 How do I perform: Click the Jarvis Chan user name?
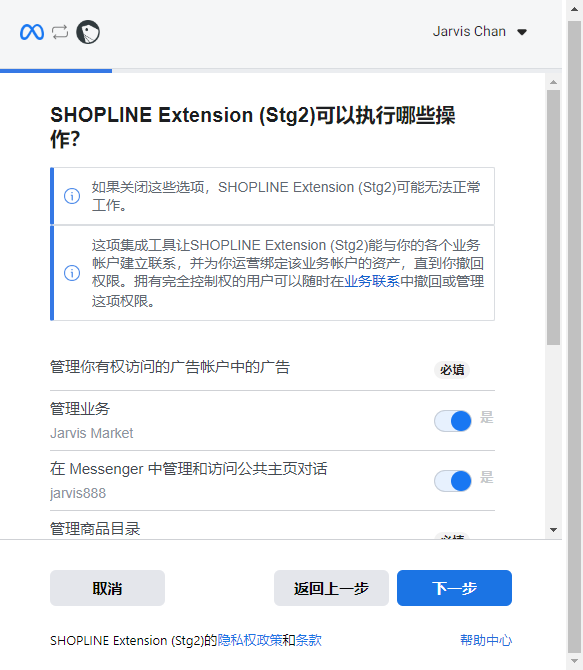(469, 32)
